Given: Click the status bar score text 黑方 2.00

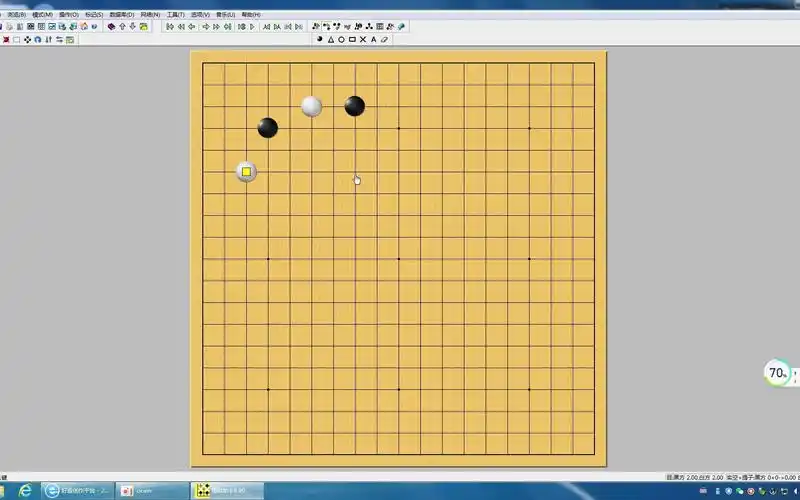Looking at the screenshot, I should click(687, 478).
